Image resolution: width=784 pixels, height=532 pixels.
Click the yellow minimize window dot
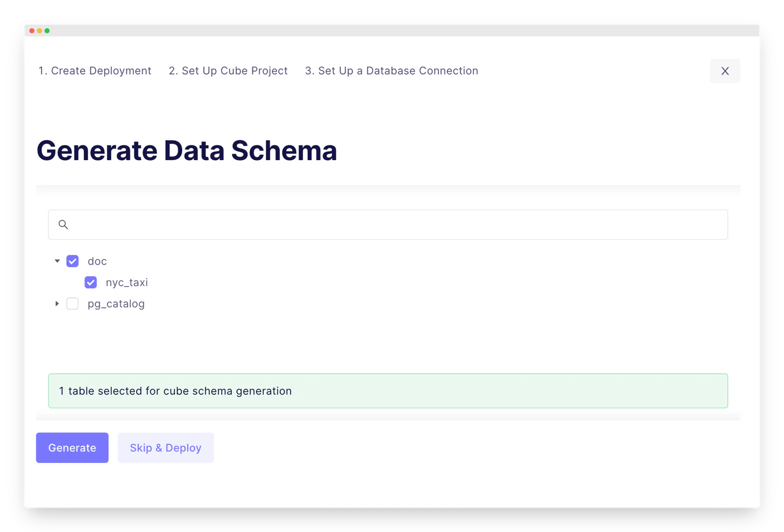40,31
